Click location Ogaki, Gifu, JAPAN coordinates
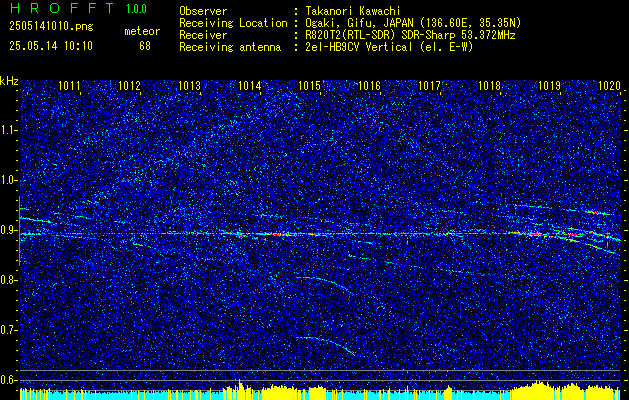This screenshot has width=629, height=400. (413, 23)
